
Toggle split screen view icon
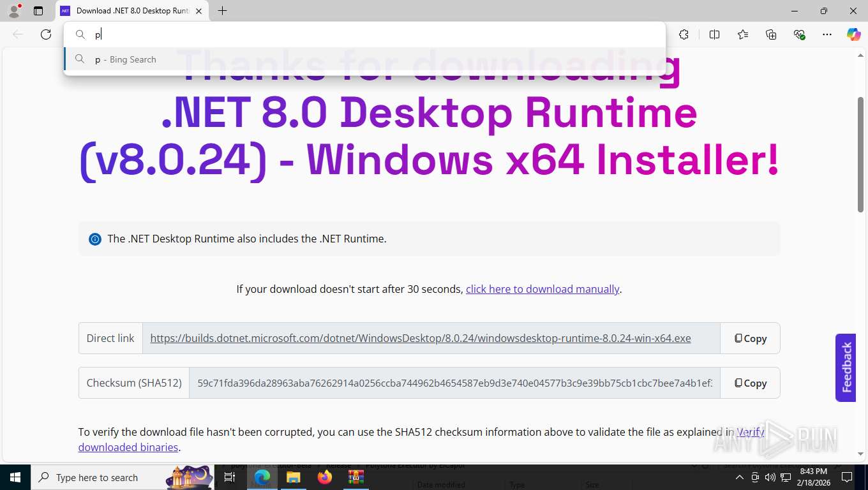coord(714,34)
